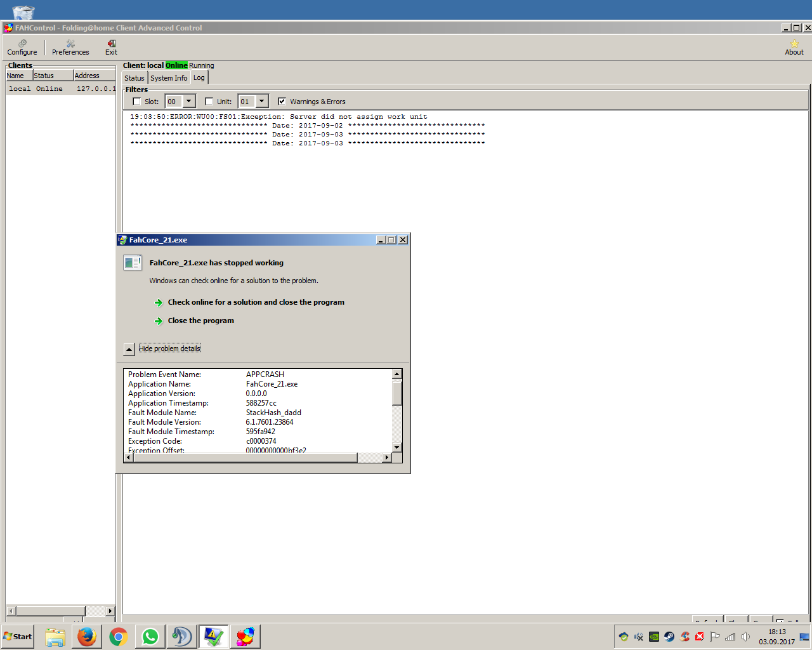Click the crash dialog application icon
Image resolution: width=812 pixels, height=650 pixels.
(133, 263)
